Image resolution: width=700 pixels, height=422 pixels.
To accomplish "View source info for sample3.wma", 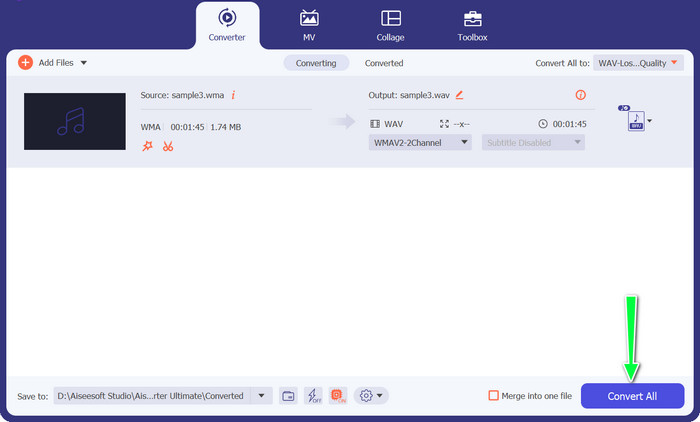I will coord(233,95).
